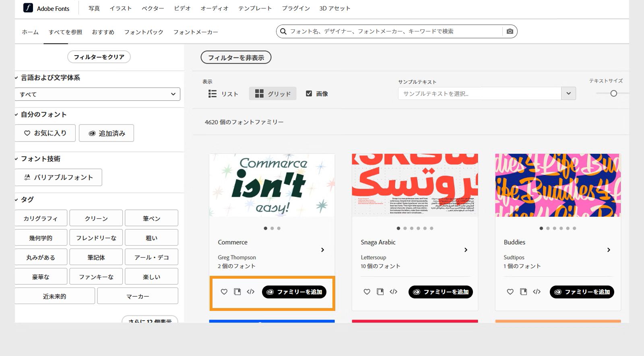Open embed code icon for Snaga Arabic
The image size is (644, 356).
tap(394, 292)
